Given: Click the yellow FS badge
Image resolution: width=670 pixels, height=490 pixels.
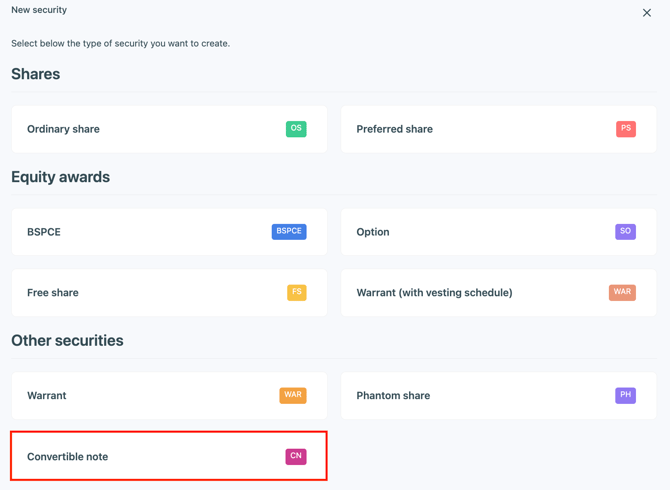Looking at the screenshot, I should click(x=297, y=293).
